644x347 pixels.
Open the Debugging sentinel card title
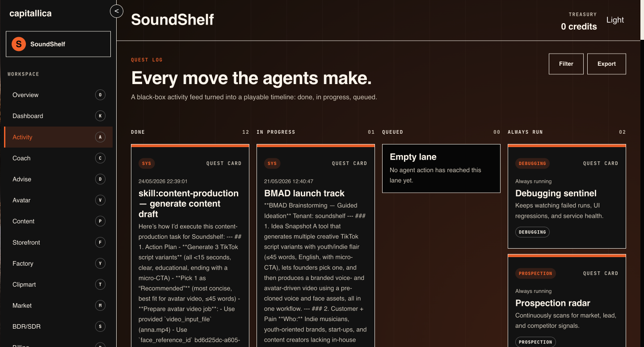coord(556,193)
